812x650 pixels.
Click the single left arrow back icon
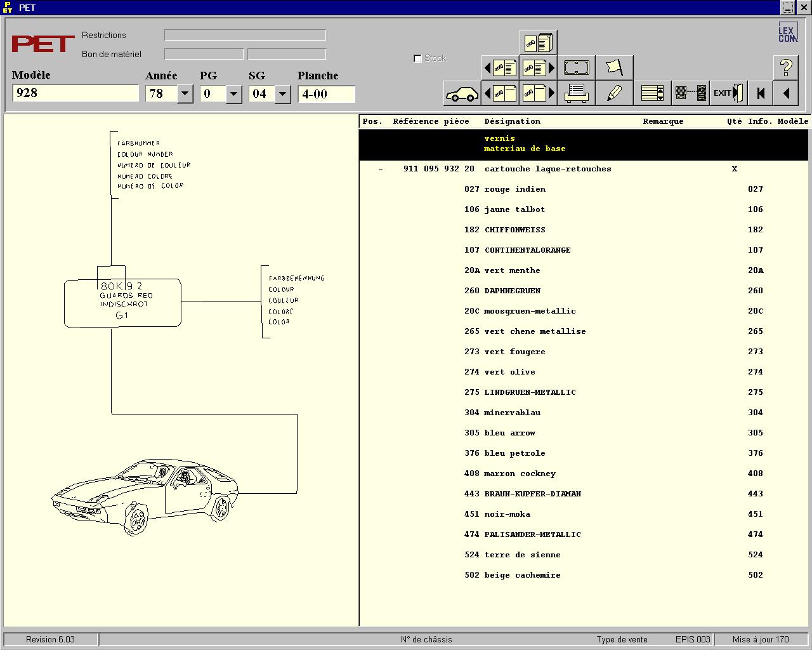tap(786, 93)
